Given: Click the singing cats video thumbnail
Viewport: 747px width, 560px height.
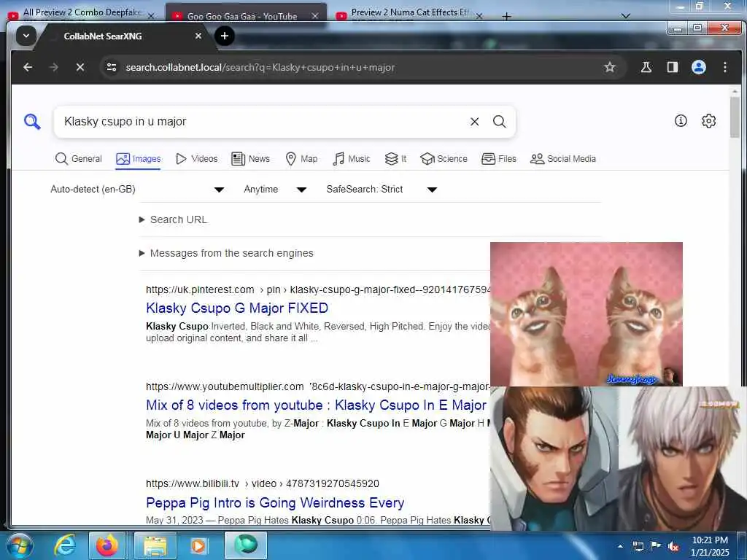Looking at the screenshot, I should [x=586, y=314].
